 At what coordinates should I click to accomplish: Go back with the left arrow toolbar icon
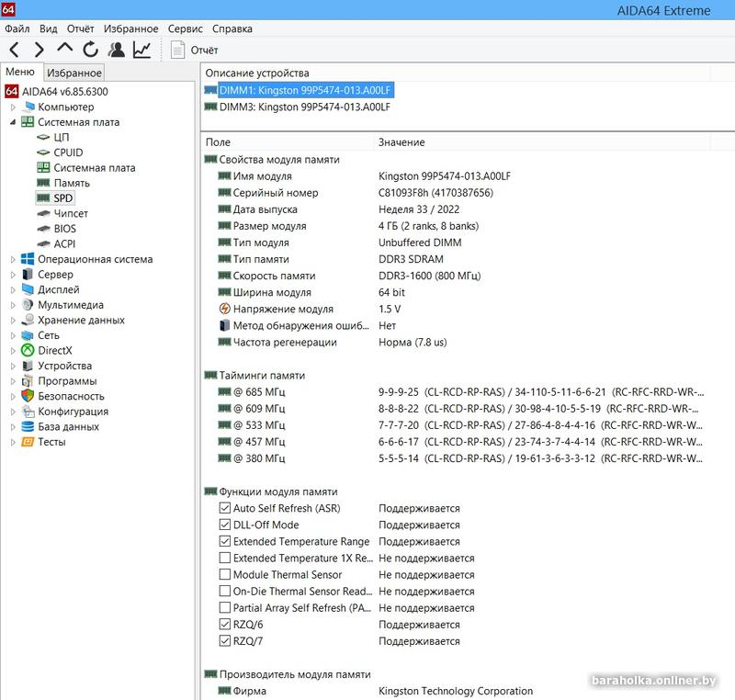click(15, 50)
